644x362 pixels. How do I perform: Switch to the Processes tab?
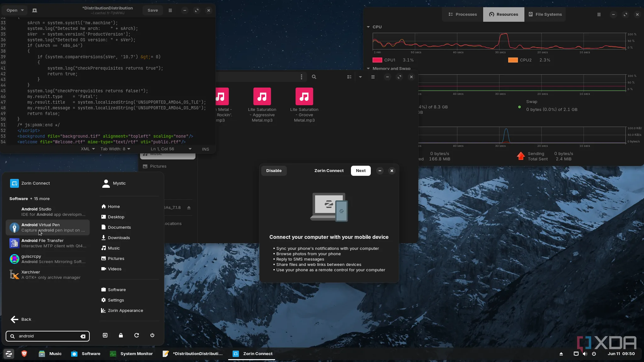(462, 14)
